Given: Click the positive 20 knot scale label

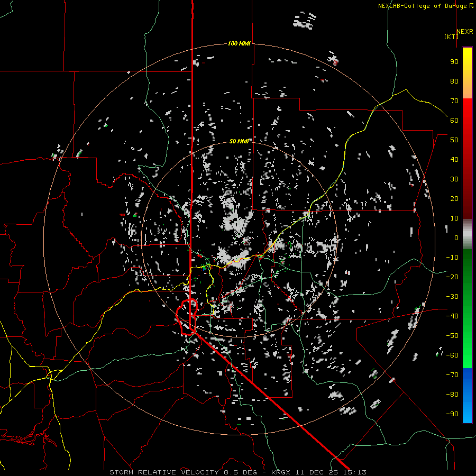Looking at the screenshot, I should coord(454,198).
